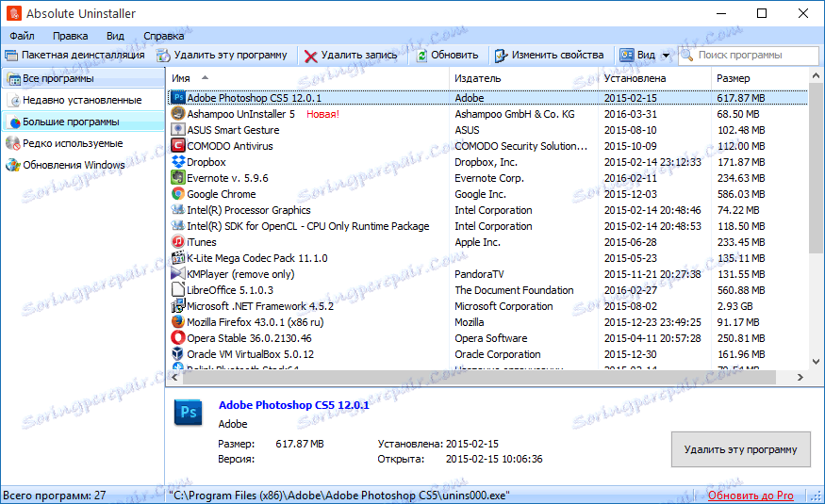
Task: Open the Adobe Photoshop CS5 12.0.1 blue title link
Action: pos(293,405)
